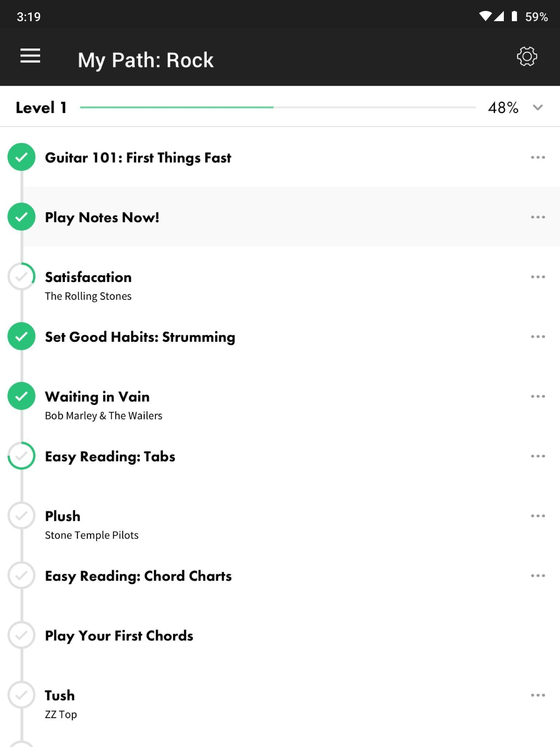This screenshot has height=747, width=560.
Task: Toggle the checkmark circle beside Plush
Action: pyautogui.click(x=22, y=515)
